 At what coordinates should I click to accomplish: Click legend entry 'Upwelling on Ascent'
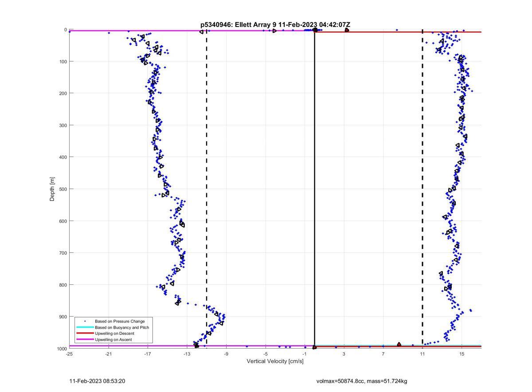pyautogui.click(x=113, y=340)
